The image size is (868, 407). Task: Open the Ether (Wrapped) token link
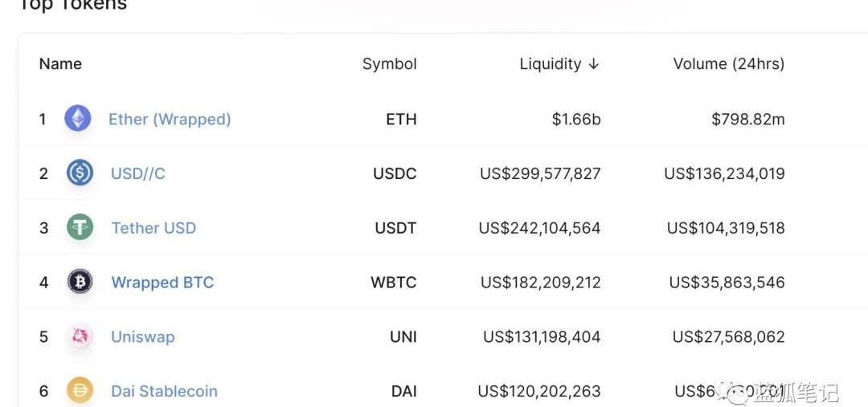170,119
